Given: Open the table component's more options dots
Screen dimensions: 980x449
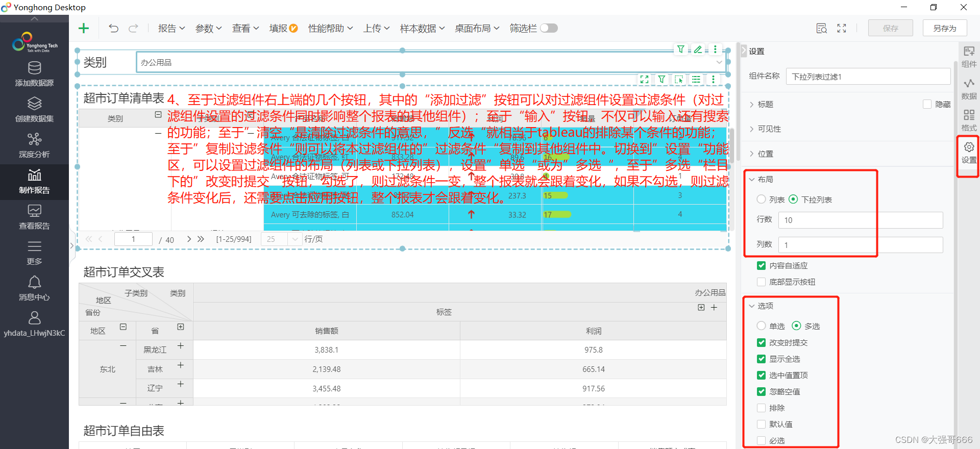Looking at the screenshot, I should [713, 80].
